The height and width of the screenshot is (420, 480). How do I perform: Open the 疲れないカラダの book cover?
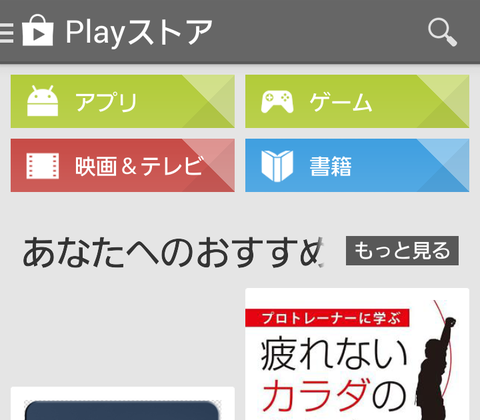click(x=357, y=354)
